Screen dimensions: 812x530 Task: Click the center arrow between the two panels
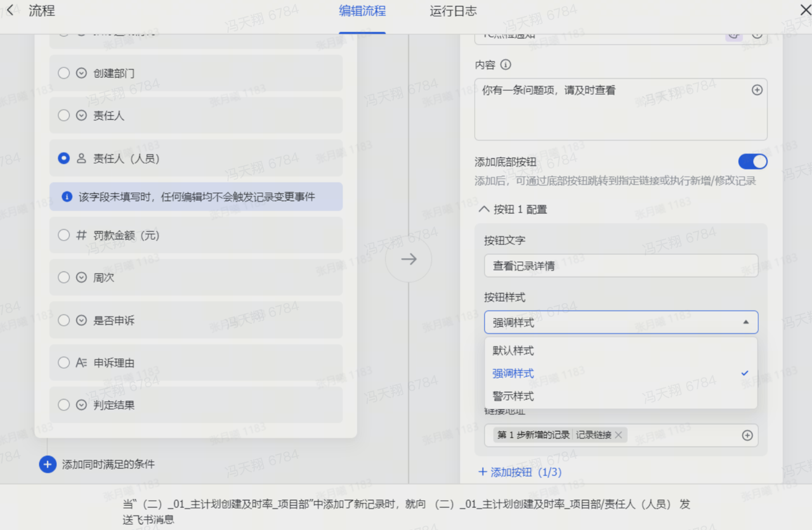click(x=409, y=259)
